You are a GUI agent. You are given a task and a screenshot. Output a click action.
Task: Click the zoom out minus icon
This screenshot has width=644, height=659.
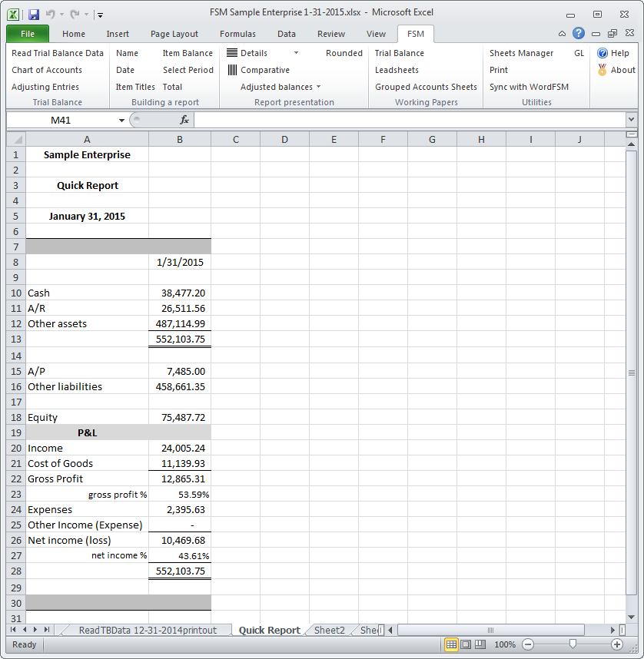pos(528,644)
